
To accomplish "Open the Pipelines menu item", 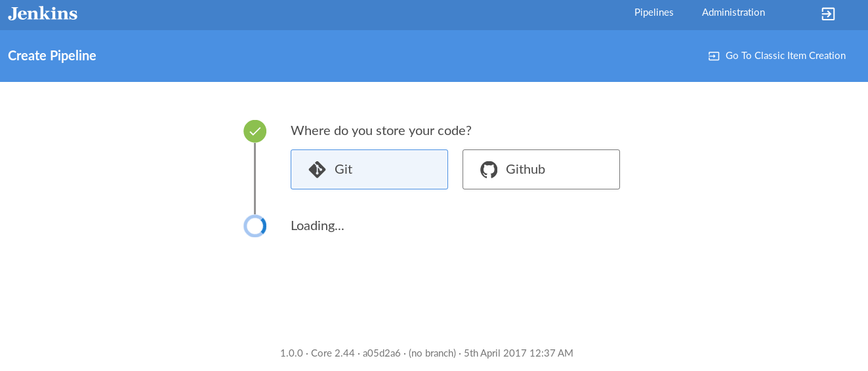I will tap(653, 12).
